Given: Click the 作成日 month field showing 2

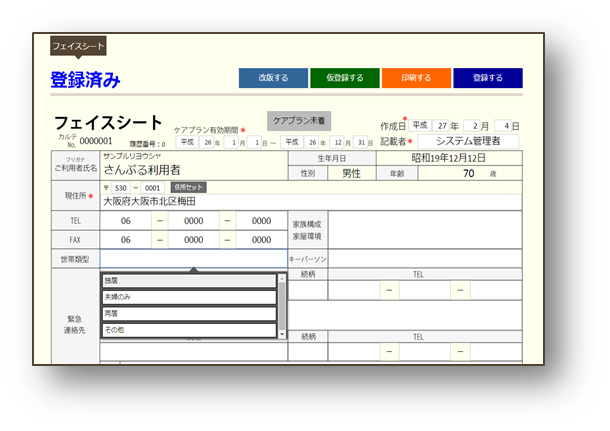Looking at the screenshot, I should 472,126.
